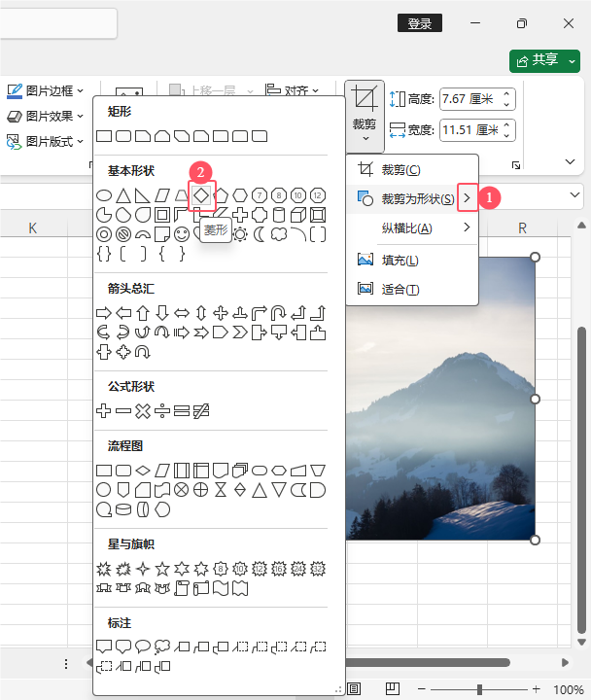
Task: Click the Login (登录) button
Action: click(x=420, y=22)
